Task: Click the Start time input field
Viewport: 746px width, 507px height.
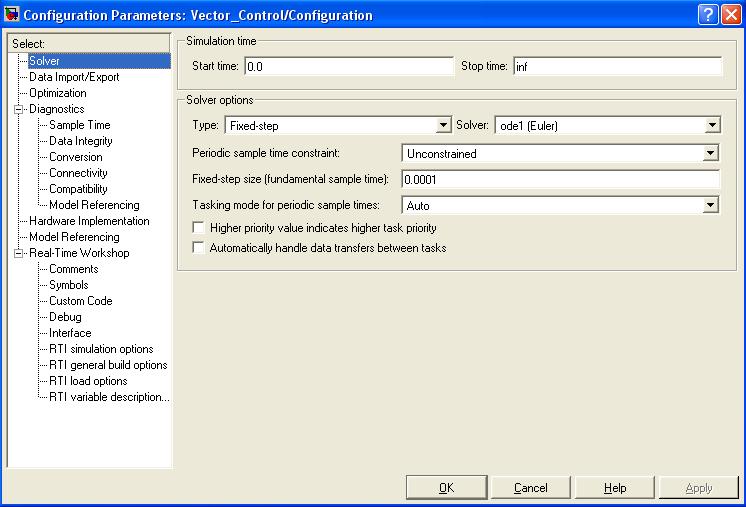Action: pos(349,67)
